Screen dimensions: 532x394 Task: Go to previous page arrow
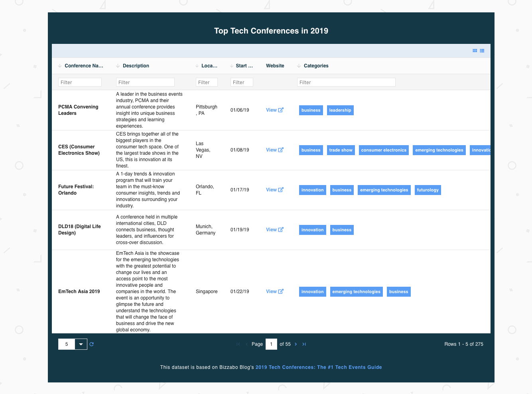coord(246,344)
